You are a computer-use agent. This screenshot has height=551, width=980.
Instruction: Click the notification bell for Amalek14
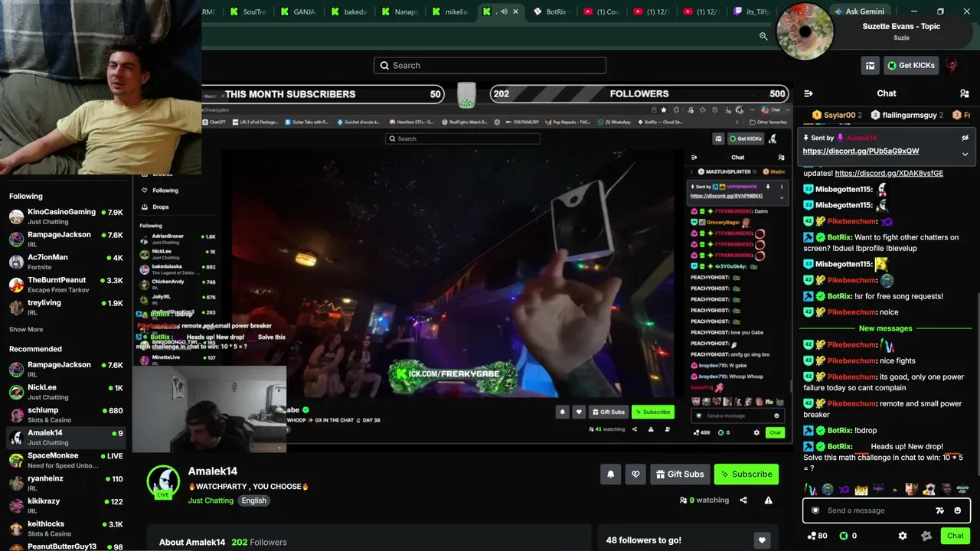tap(610, 474)
